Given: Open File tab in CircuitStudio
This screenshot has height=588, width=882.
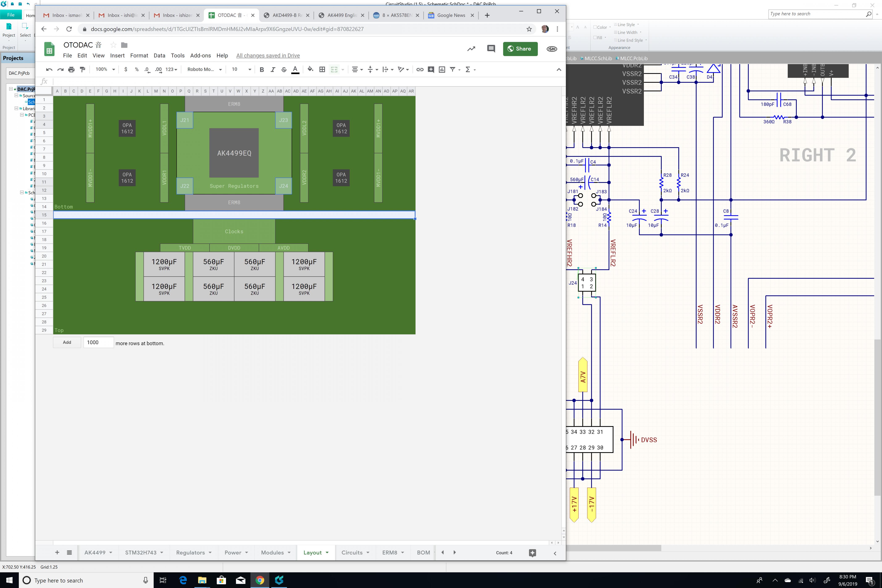Looking at the screenshot, I should click(x=11, y=15).
